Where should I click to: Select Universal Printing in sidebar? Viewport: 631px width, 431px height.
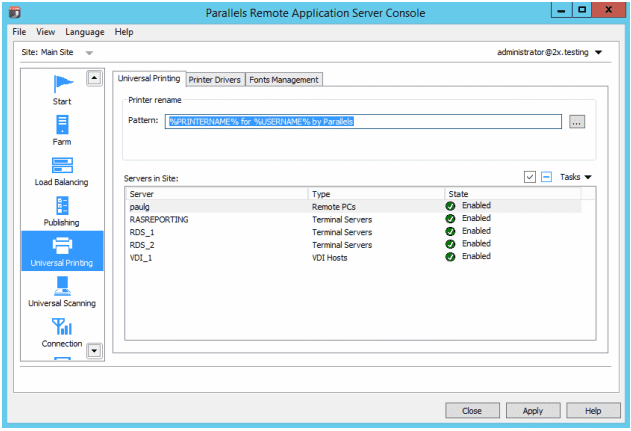(x=62, y=251)
